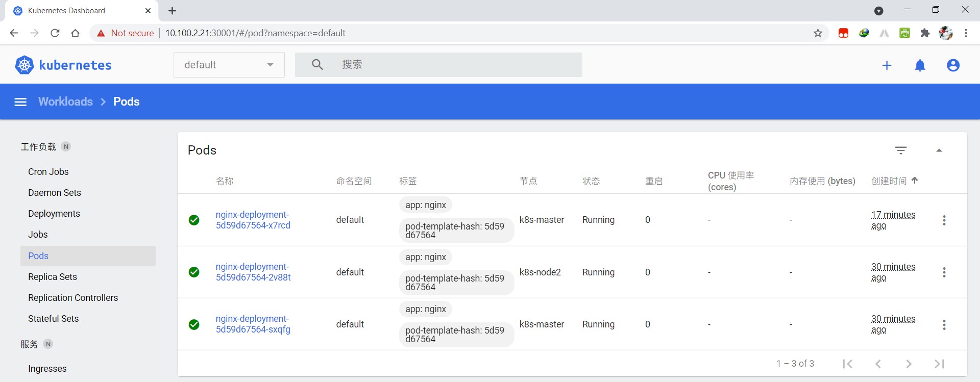This screenshot has height=382, width=980.
Task: Select Stateful Sets in sidebar
Action: point(54,319)
